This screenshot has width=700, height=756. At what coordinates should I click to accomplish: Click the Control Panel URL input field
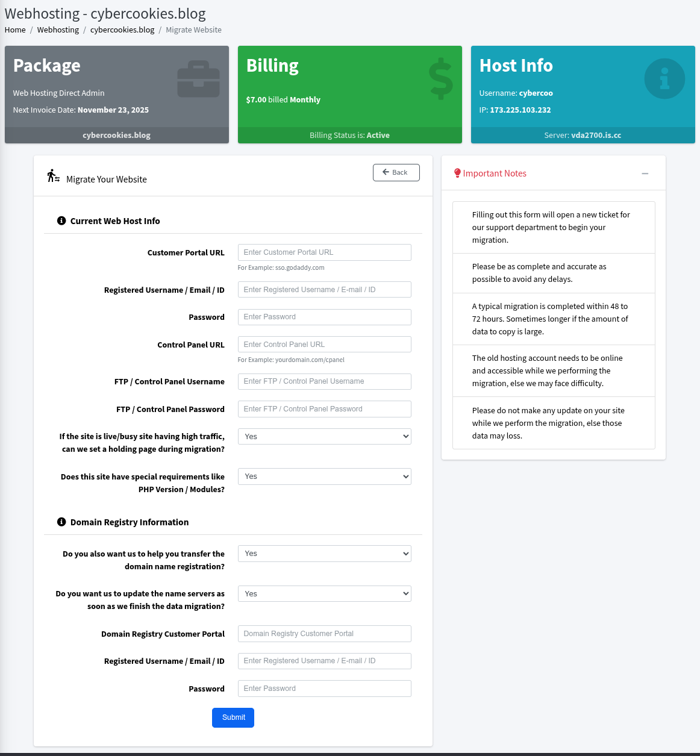click(x=324, y=345)
